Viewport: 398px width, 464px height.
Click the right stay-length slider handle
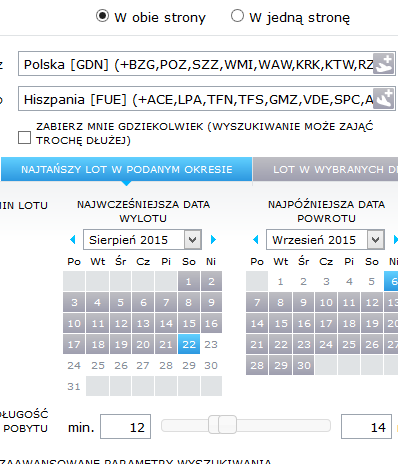(228, 425)
